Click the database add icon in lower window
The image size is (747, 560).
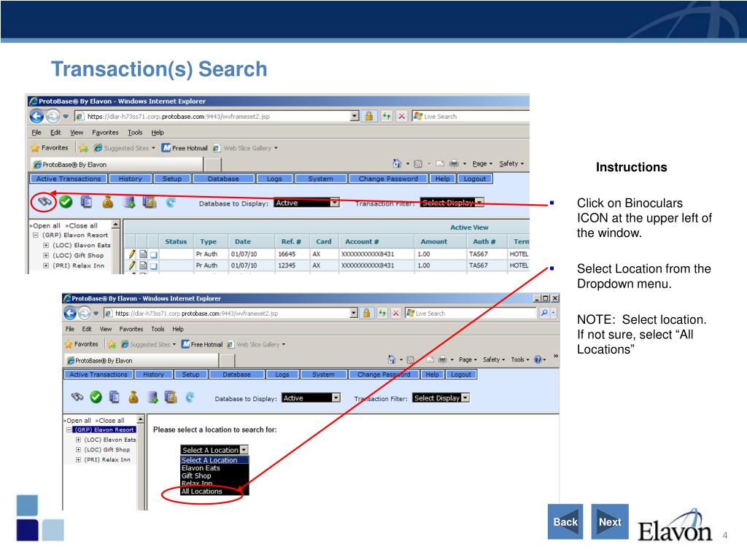152,397
